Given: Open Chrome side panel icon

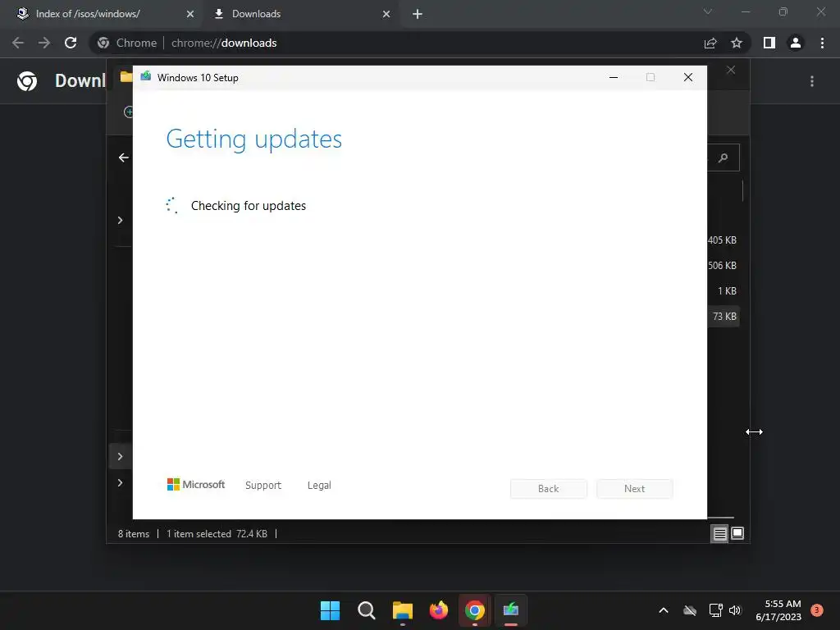Looking at the screenshot, I should tap(769, 43).
